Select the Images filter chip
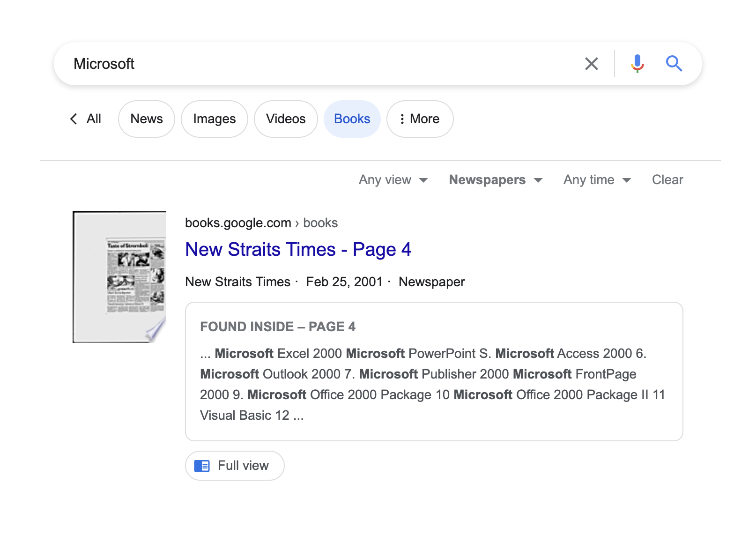 pyautogui.click(x=215, y=119)
